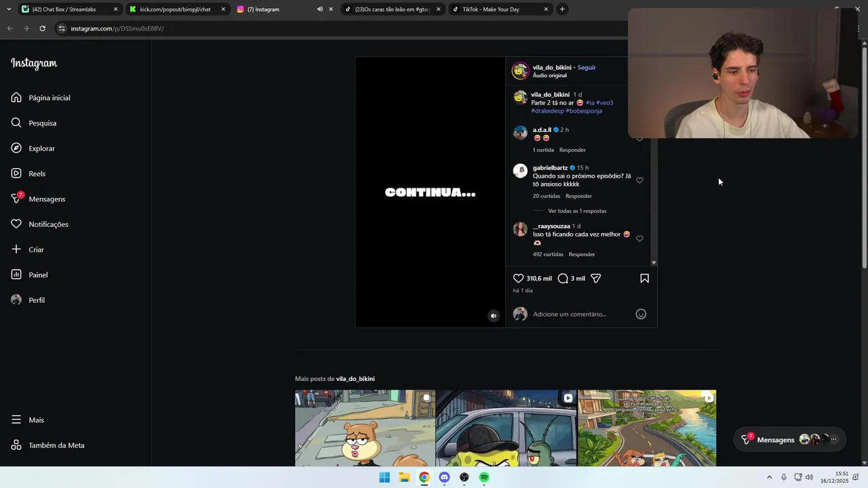Screen dimensions: 868x488
Task: Open the #drakedesp hashtag
Action: point(547,110)
